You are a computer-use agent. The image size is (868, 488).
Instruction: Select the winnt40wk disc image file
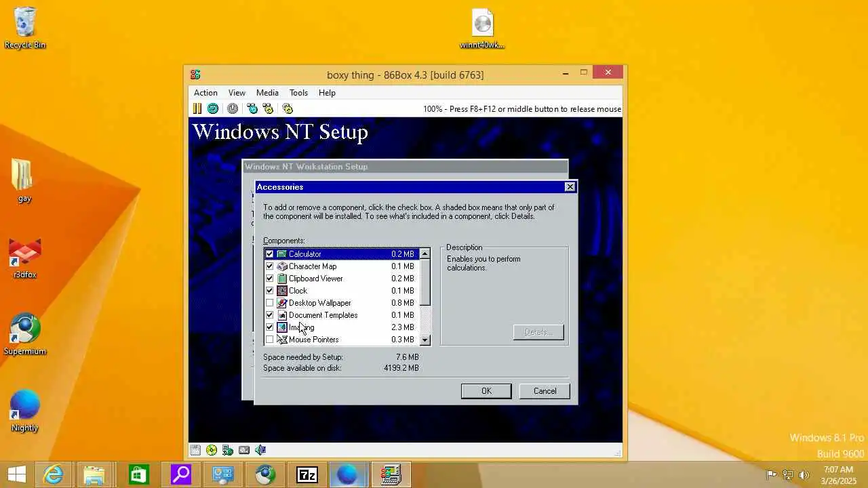[482, 29]
